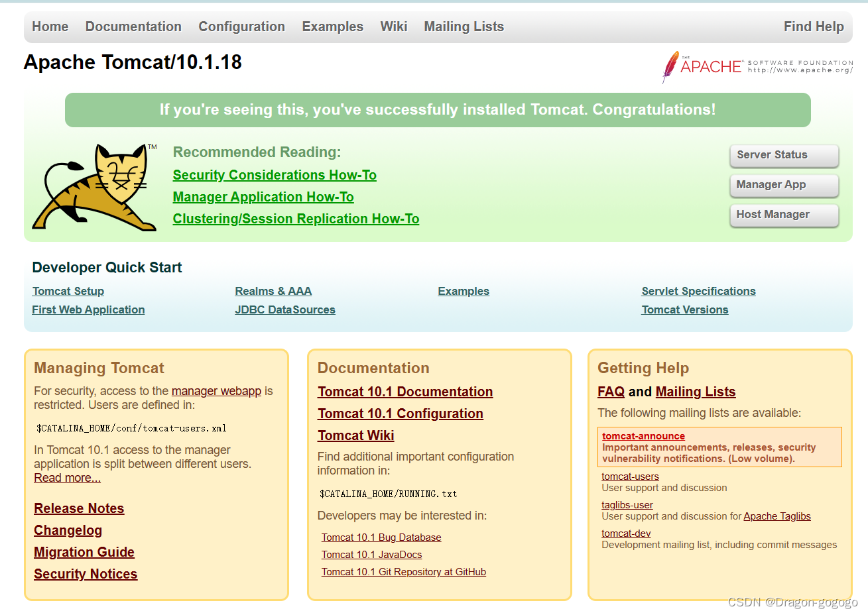Image resolution: width=868 pixels, height=615 pixels.
Task: Click the Developer Quick Start heading
Action: tap(107, 268)
